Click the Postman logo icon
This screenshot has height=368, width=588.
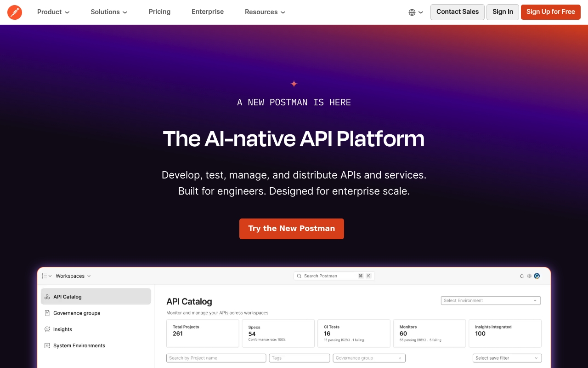click(x=15, y=12)
